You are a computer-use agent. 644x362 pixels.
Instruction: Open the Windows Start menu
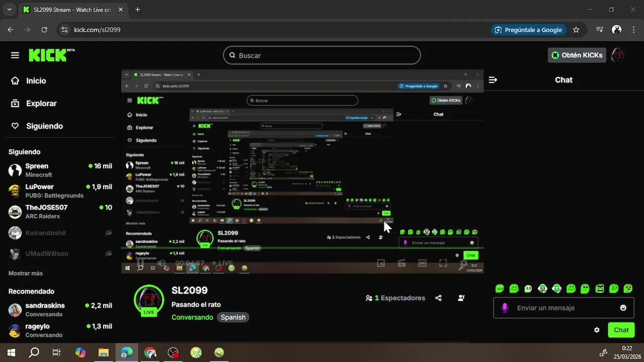tap(11, 352)
